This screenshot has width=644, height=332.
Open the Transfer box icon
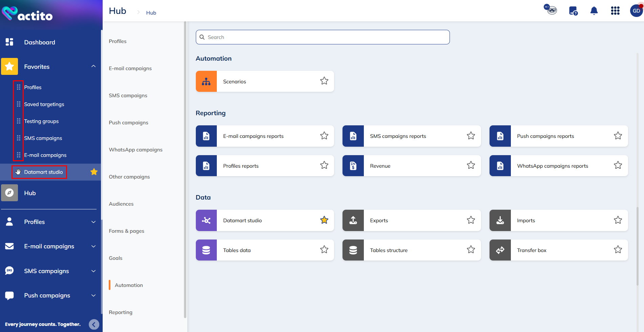[500, 250]
